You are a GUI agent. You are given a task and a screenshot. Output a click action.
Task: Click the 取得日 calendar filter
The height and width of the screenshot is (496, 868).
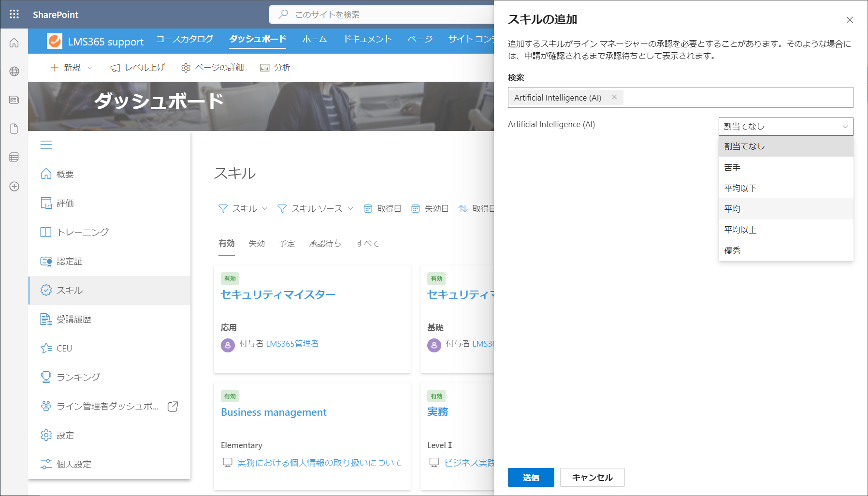(382, 209)
